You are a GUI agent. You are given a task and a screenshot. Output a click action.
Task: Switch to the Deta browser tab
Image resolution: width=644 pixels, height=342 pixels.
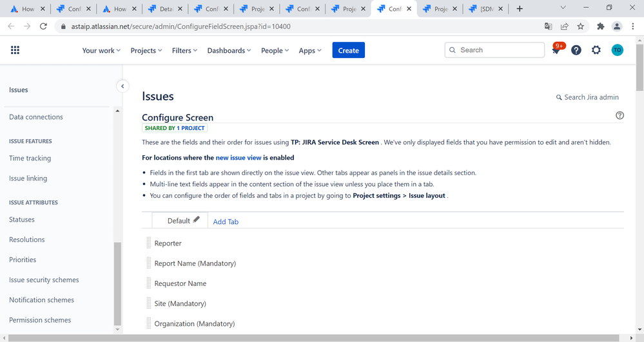pos(166,8)
